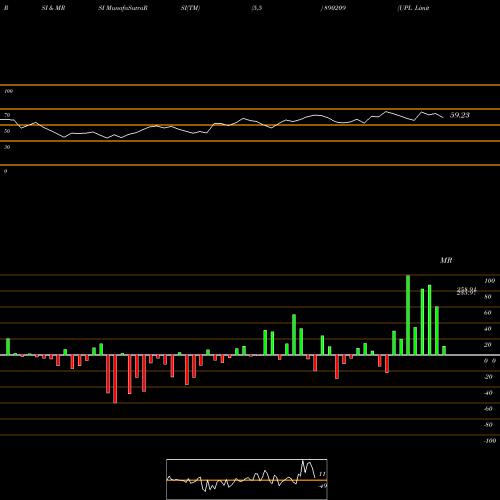Screen dimensions: 500x500
Task: Click the 'SI MunafaSutraR' header text
Action: (123, 8)
